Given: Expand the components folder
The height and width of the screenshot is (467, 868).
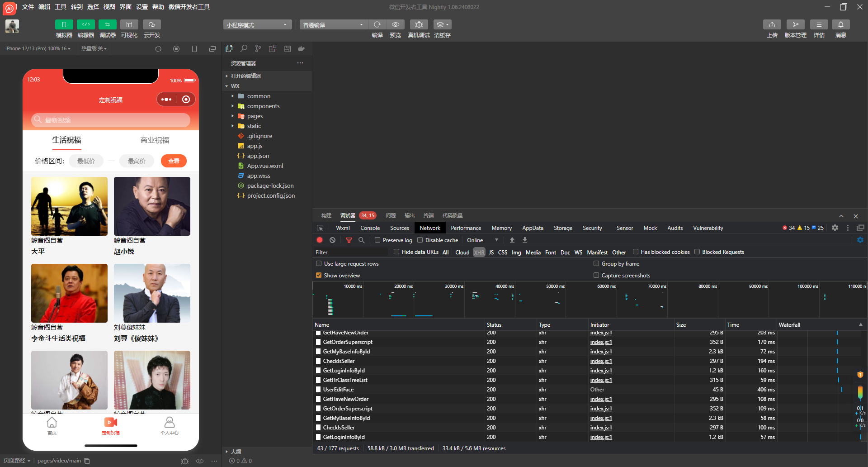Looking at the screenshot, I should (x=263, y=106).
